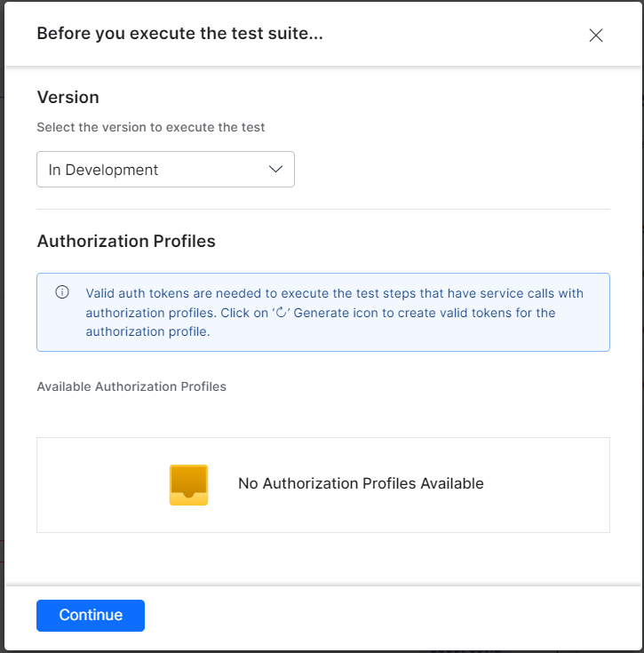Close the test suite dialog with X
This screenshot has height=653, width=644.
click(596, 36)
